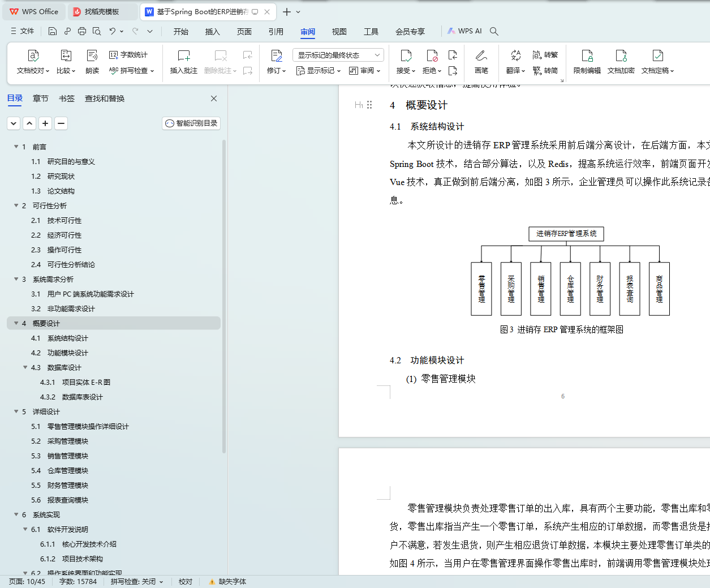This screenshot has height=588, width=710.
Task: Switch to the 章节 pane tab
Action: 41,98
